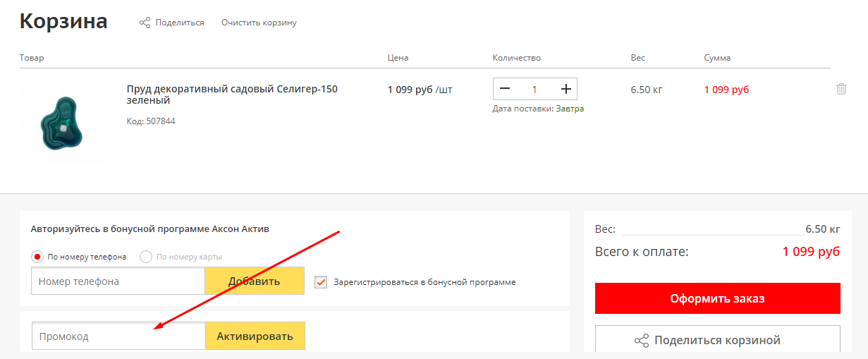Clear the cart with Очистить корзину
Screen dimensions: 868x359
[x=259, y=23]
